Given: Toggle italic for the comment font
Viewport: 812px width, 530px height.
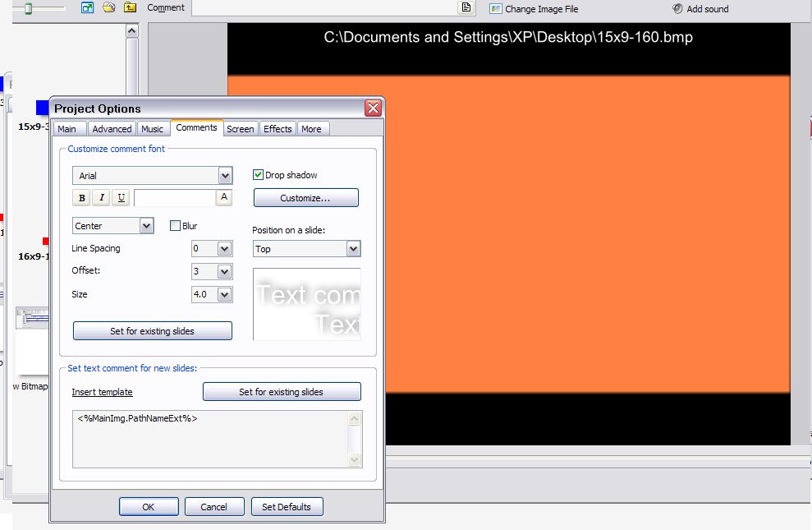Looking at the screenshot, I should (101, 198).
